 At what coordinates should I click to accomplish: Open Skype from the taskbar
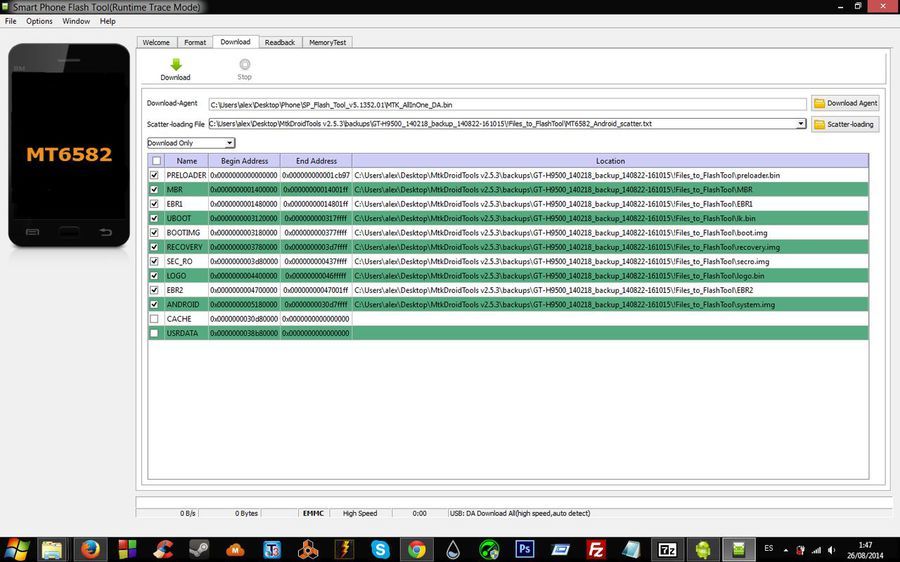[380, 549]
